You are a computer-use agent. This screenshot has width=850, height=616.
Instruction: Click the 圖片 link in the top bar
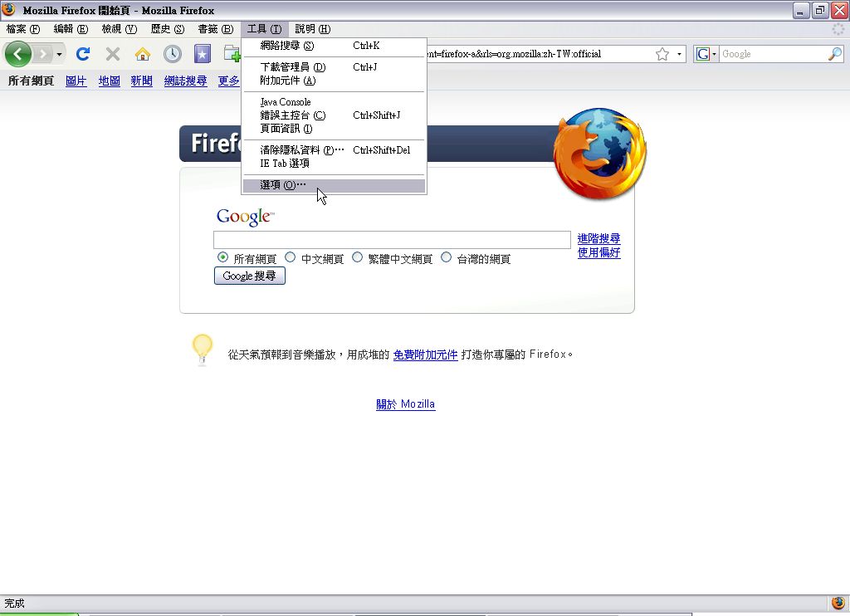(76, 81)
